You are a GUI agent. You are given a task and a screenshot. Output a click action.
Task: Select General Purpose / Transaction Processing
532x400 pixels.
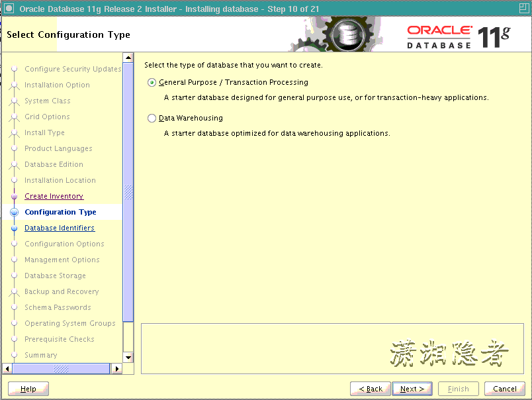152,82
